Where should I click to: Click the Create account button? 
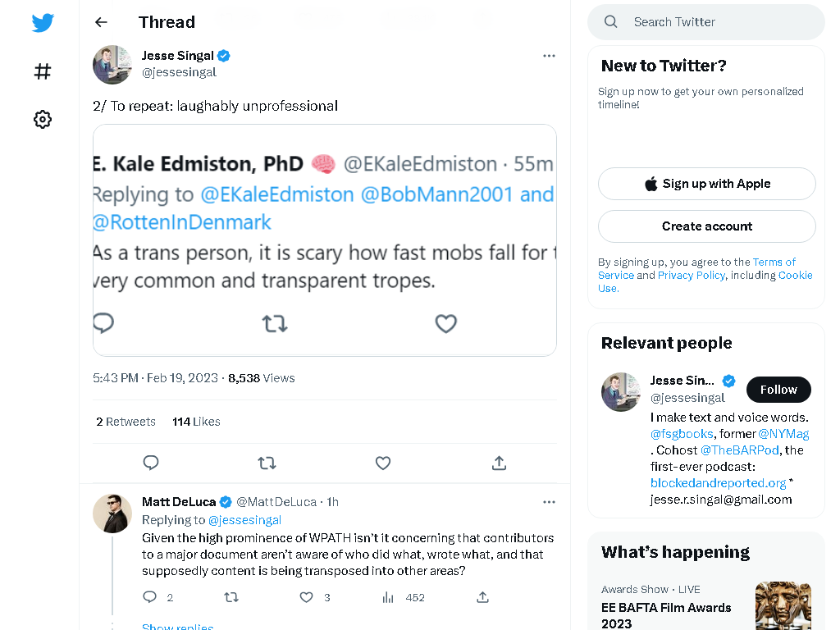707,226
